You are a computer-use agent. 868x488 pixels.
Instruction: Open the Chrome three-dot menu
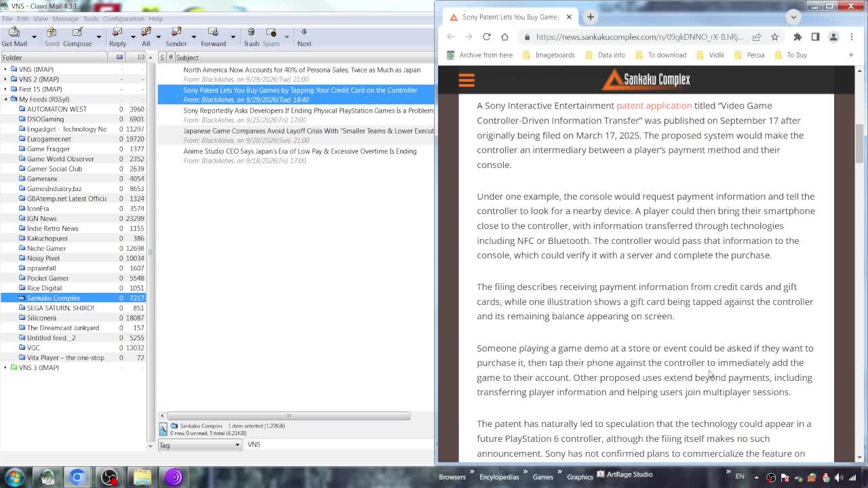coord(852,37)
